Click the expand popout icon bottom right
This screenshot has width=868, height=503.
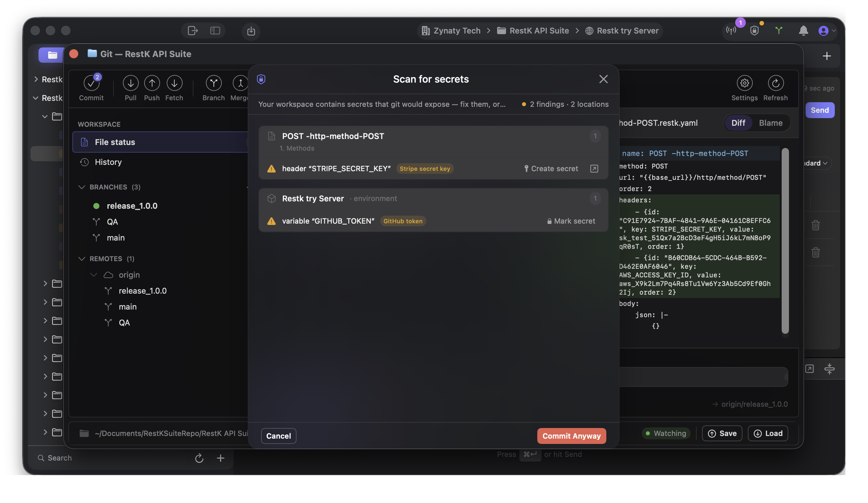pyautogui.click(x=809, y=369)
